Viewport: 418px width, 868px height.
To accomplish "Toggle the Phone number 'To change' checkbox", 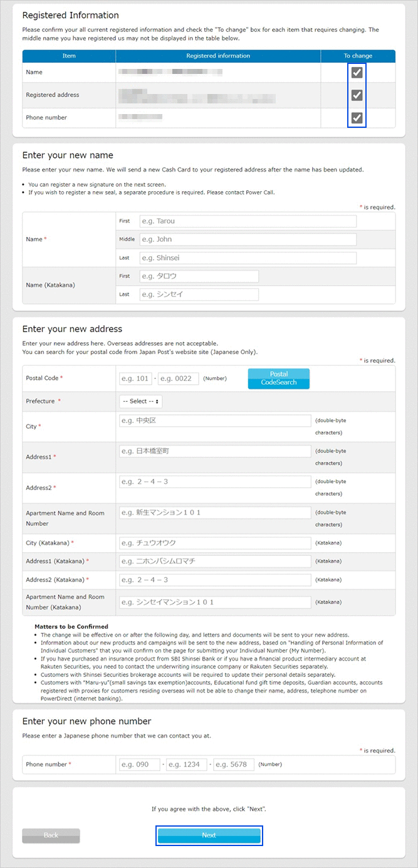I will [357, 118].
